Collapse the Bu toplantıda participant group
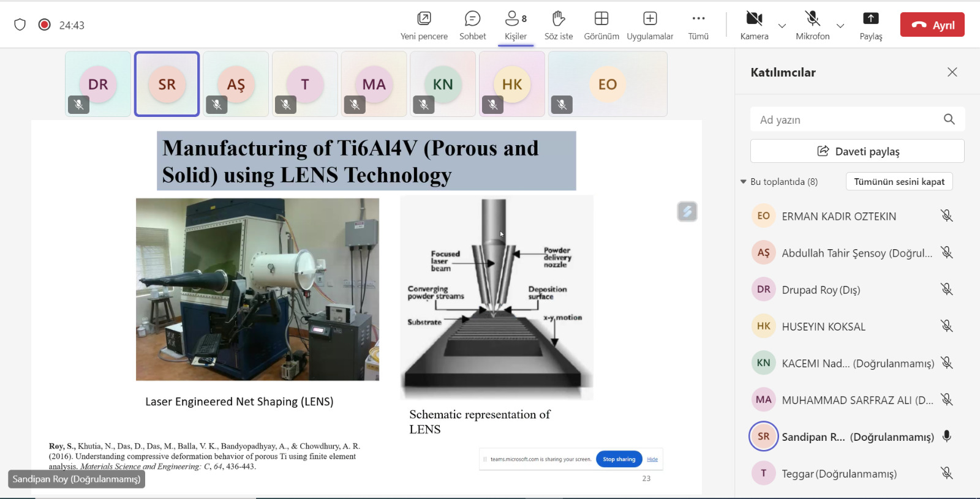Viewport: 980px width, 499px height. pos(744,182)
